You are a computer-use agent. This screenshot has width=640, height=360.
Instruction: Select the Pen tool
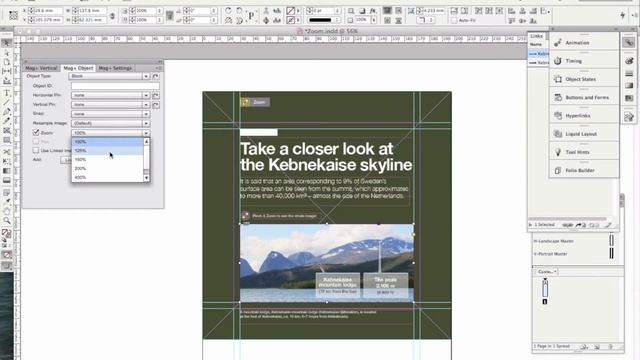click(7, 112)
